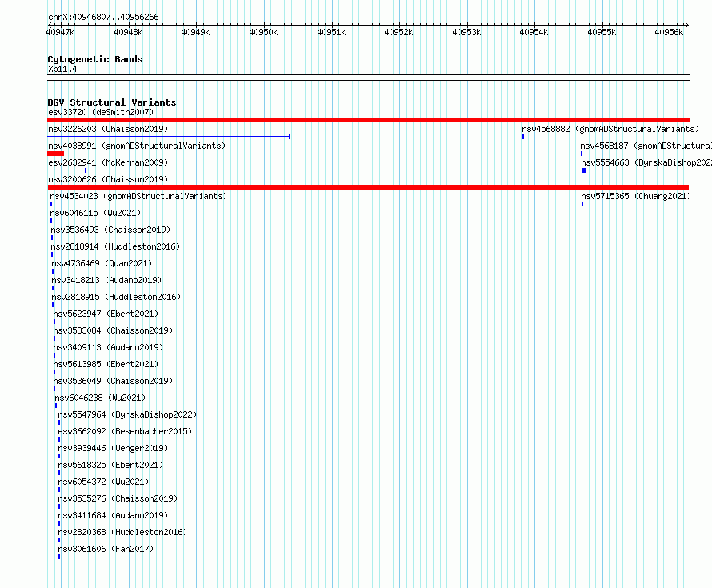This screenshot has height=588, width=712.
Task: Click nsv5547964 (ByrskaBishop2022) label
Action: [x=127, y=414]
